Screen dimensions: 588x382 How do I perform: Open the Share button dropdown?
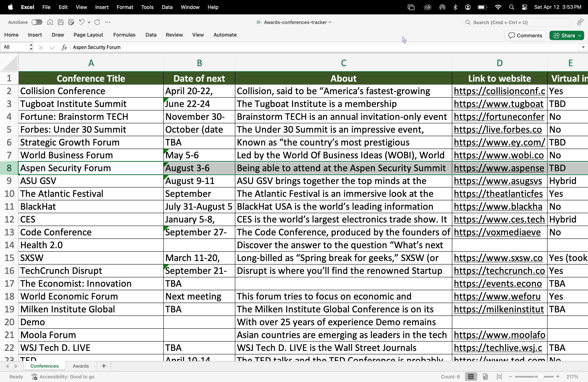[x=580, y=36]
